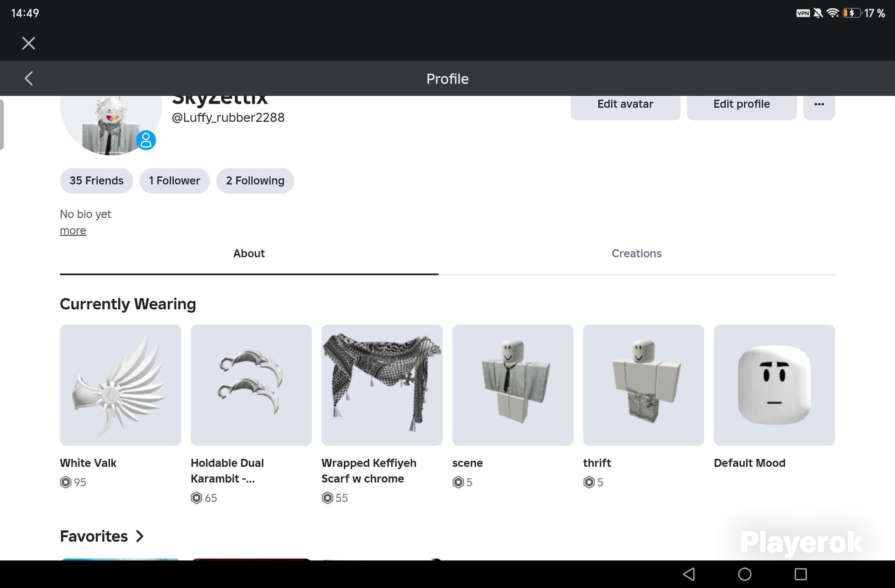Click the Default Mood item name
Screen dimensions: 895x588
click(750, 463)
